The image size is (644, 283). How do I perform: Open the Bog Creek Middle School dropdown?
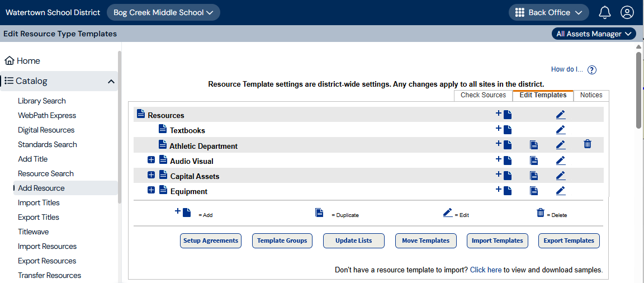click(163, 12)
